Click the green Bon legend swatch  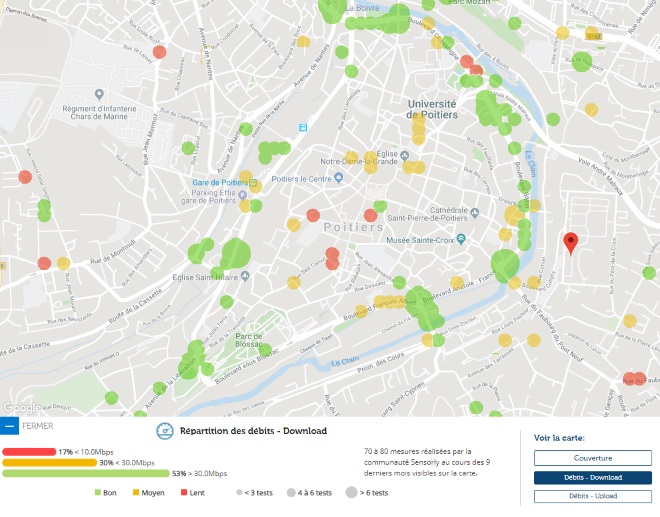[x=98, y=493]
